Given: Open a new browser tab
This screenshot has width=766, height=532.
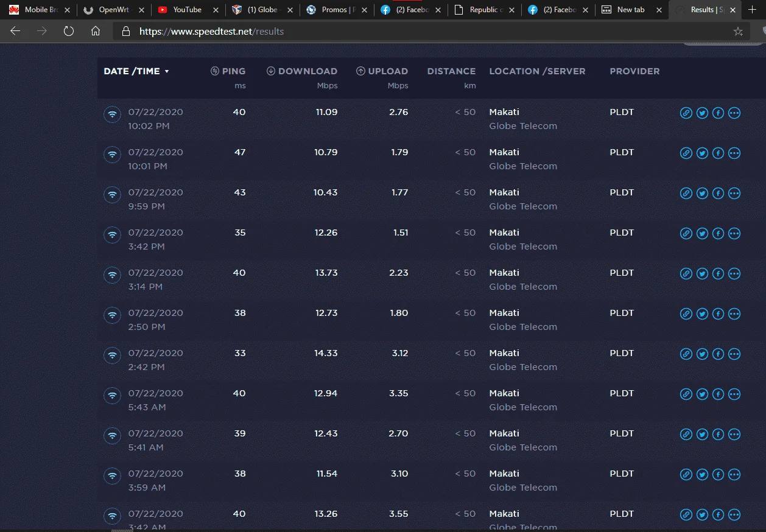Looking at the screenshot, I should click(x=751, y=10).
